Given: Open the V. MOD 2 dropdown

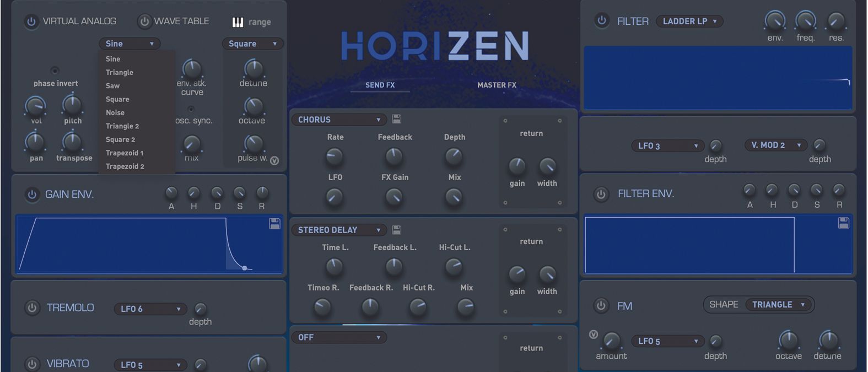Looking at the screenshot, I should 775,145.
